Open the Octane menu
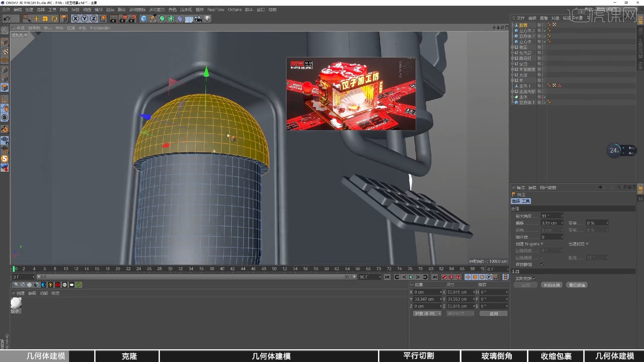644x362 pixels. click(235, 10)
